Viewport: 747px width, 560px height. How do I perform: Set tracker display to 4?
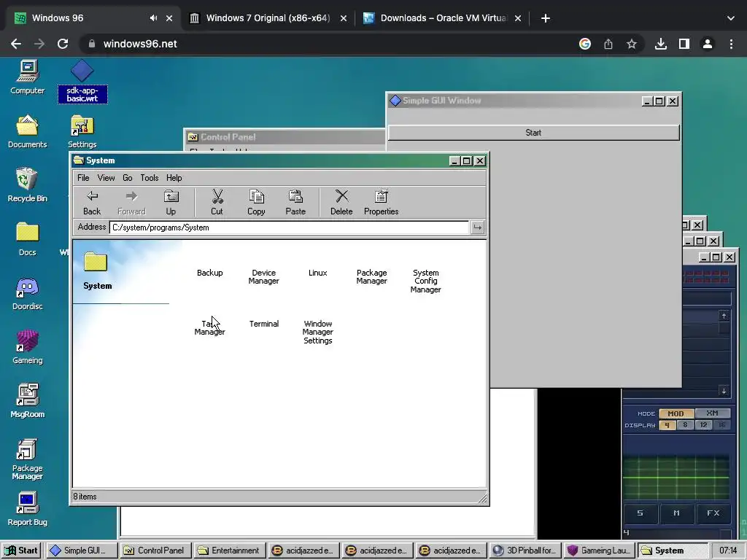667,425
